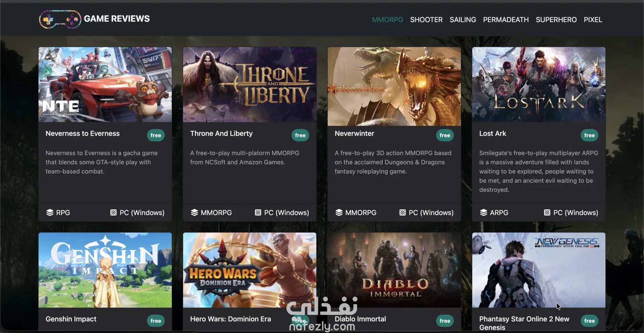Click the Lost Ark description text
Screen dimensions: 644x333
pos(539,171)
